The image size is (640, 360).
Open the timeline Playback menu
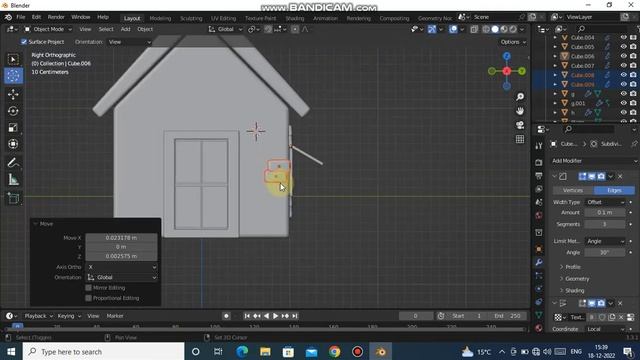coord(38,316)
